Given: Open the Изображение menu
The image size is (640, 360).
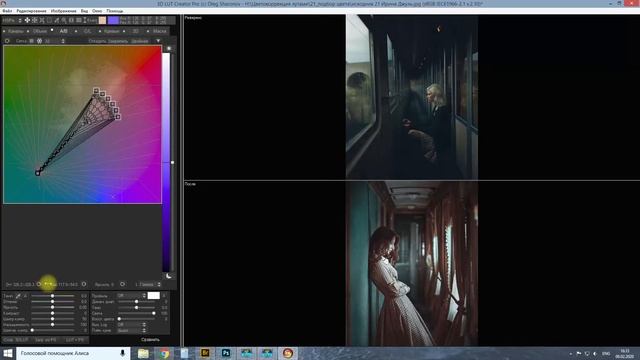Looking at the screenshot, I should click(63, 11).
